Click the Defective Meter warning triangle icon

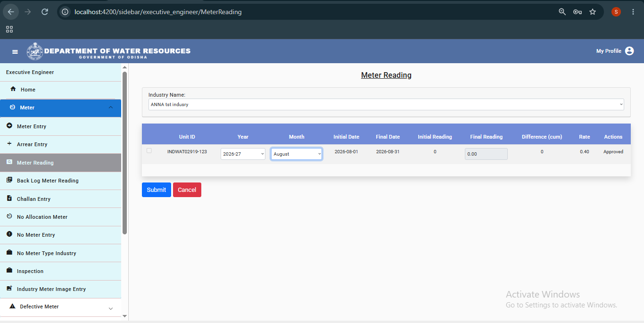(x=13, y=306)
